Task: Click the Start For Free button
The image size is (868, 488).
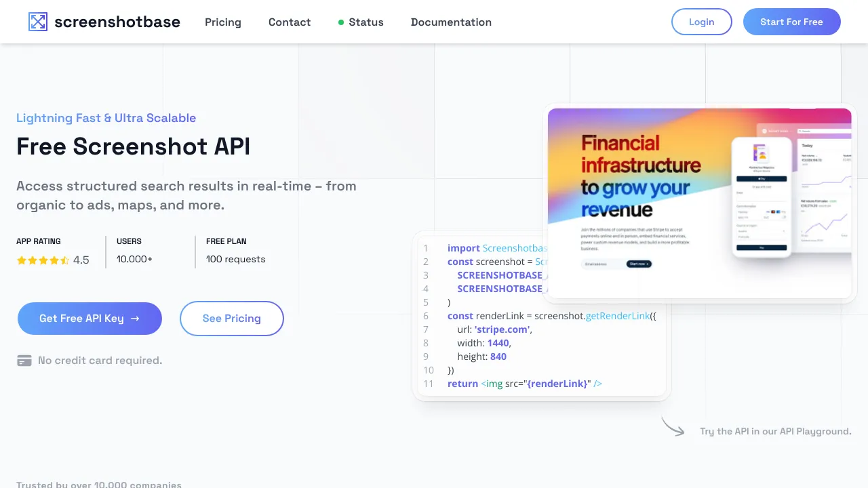Action: pyautogui.click(x=792, y=22)
